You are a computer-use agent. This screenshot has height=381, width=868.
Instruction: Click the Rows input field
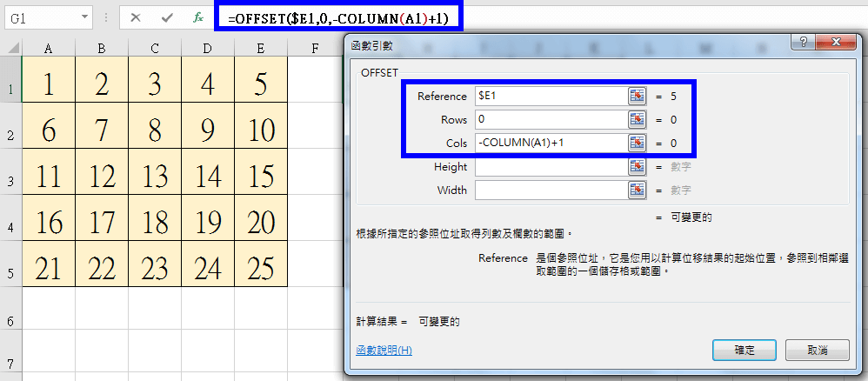[550, 119]
